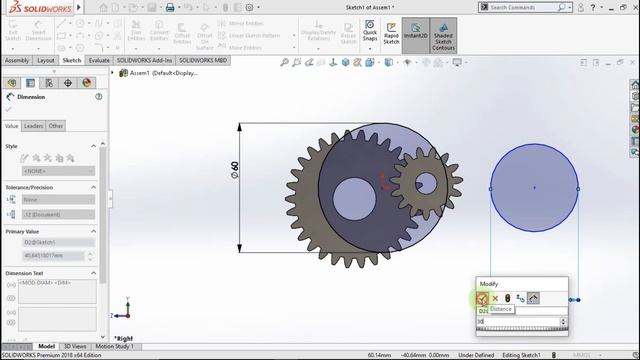This screenshot has width=640, height=360.
Task: Open unit precision .12 (Document) dropdown
Action: pyautogui.click(x=58, y=214)
